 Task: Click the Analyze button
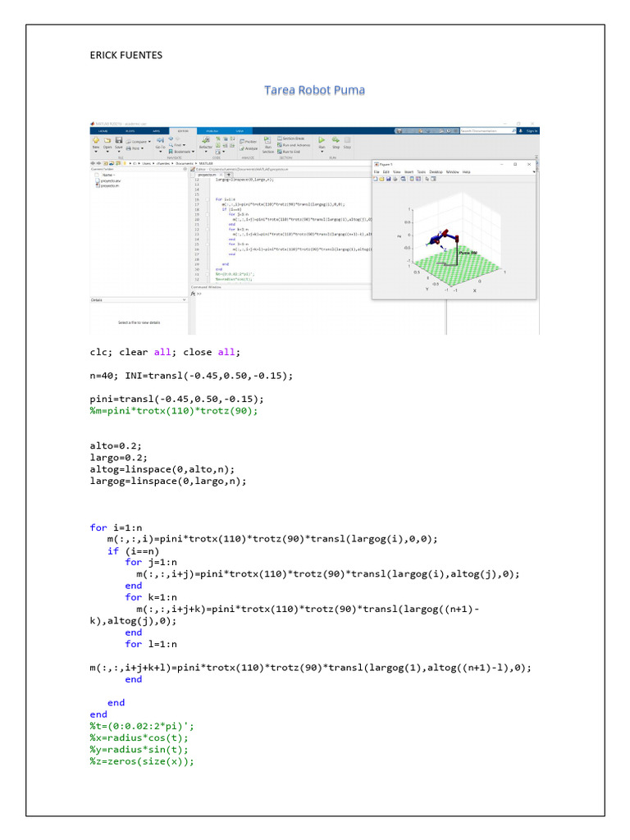pyautogui.click(x=249, y=148)
